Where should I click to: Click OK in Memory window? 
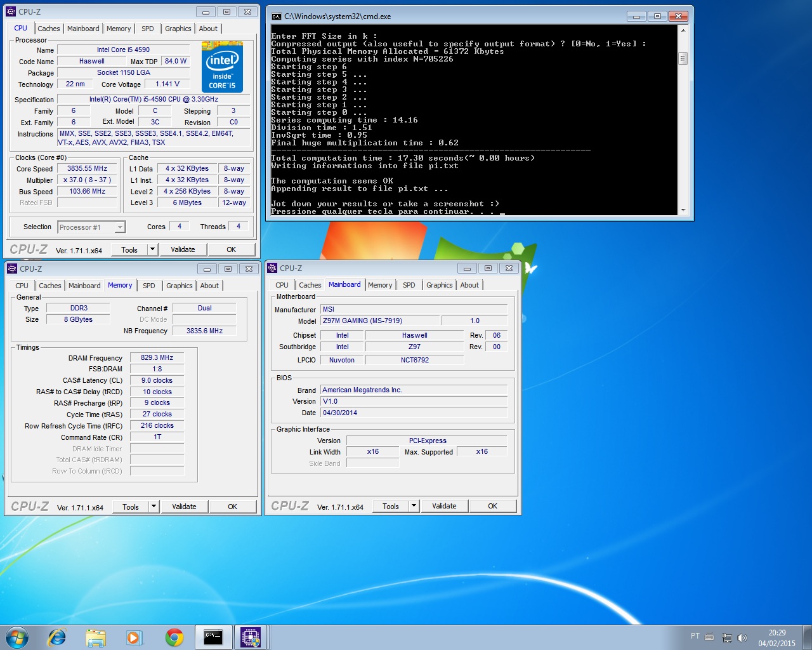[233, 507]
